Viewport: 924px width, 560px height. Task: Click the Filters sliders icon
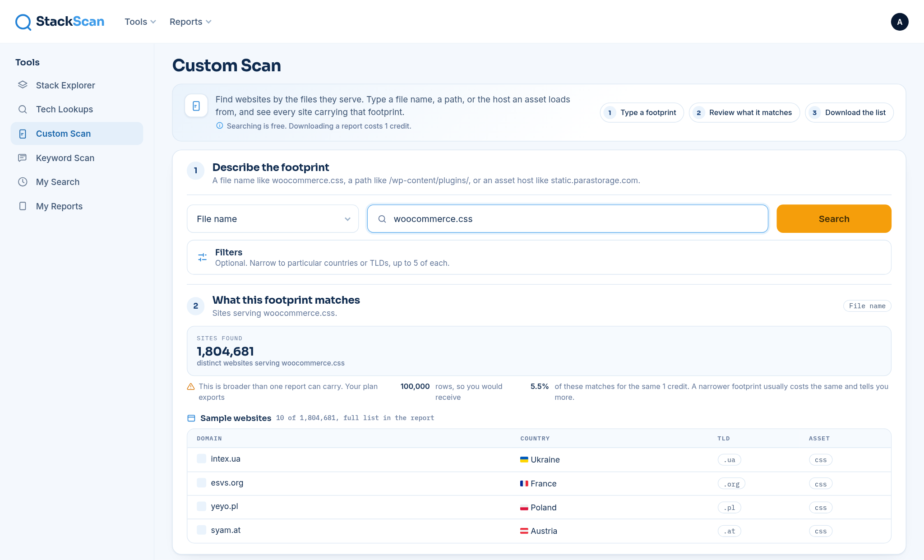pos(203,257)
